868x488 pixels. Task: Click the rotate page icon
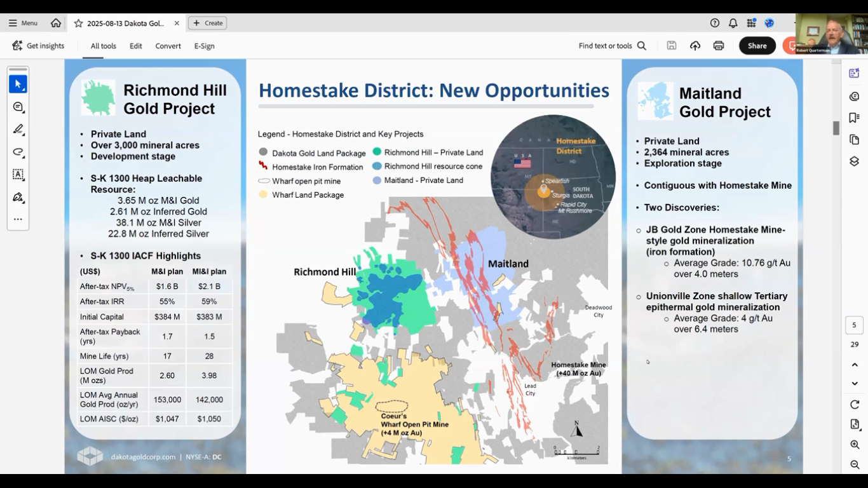pyautogui.click(x=855, y=405)
